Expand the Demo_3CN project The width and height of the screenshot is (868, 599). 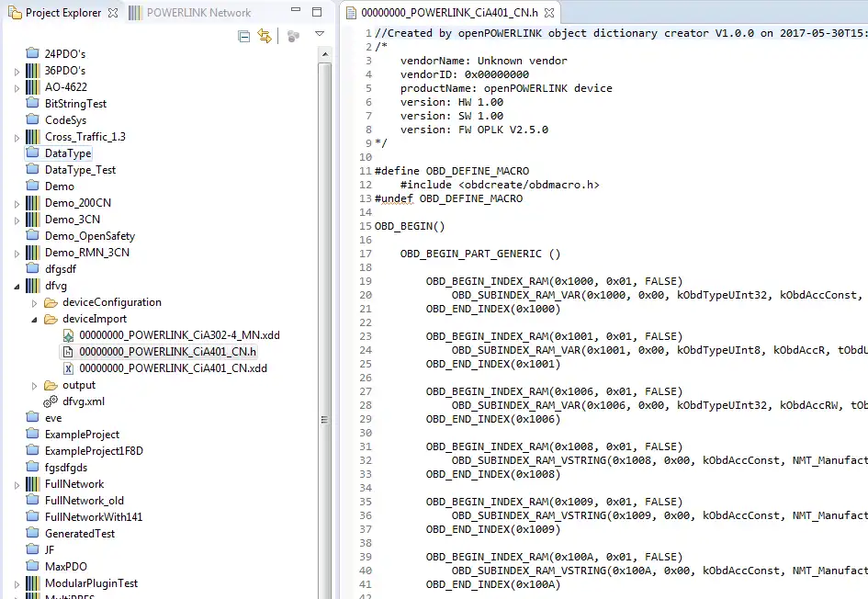click(17, 220)
